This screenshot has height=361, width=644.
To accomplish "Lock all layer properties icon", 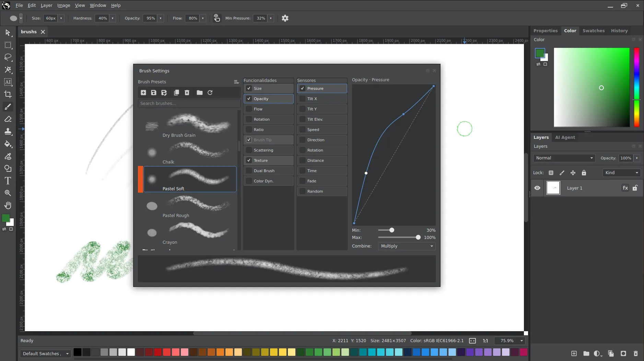I will (x=584, y=173).
